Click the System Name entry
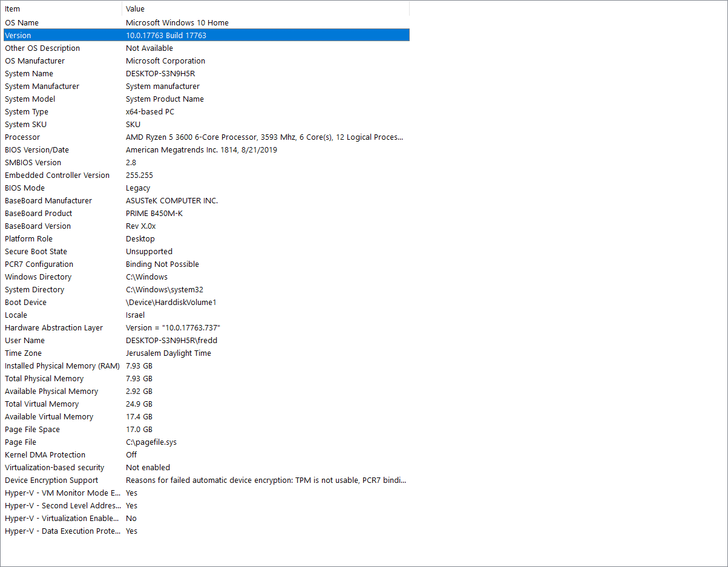The width and height of the screenshot is (728, 567). [x=29, y=74]
